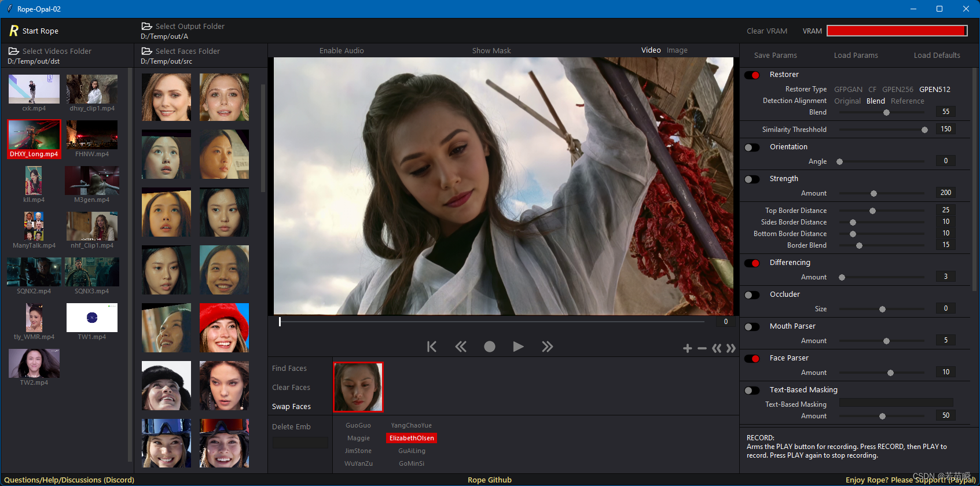
Task: Switch to the Image mode tab
Action: [x=677, y=50]
